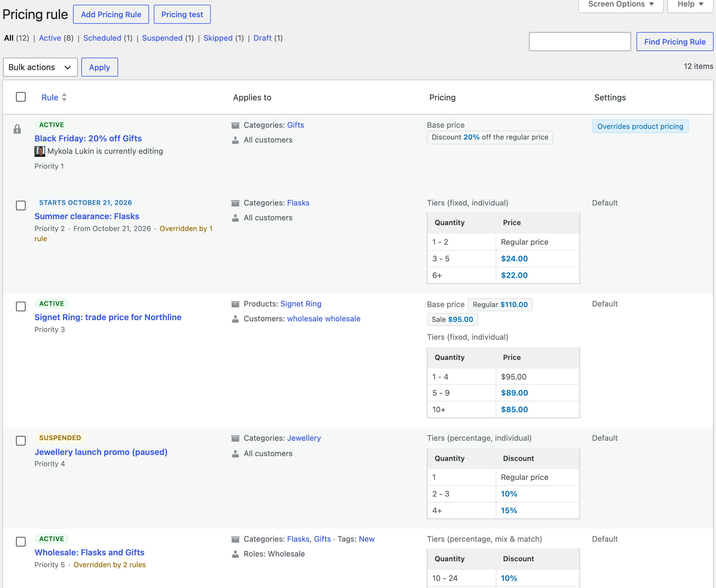View Draft rules
Viewport: 716px width, 588px height.
coord(262,38)
